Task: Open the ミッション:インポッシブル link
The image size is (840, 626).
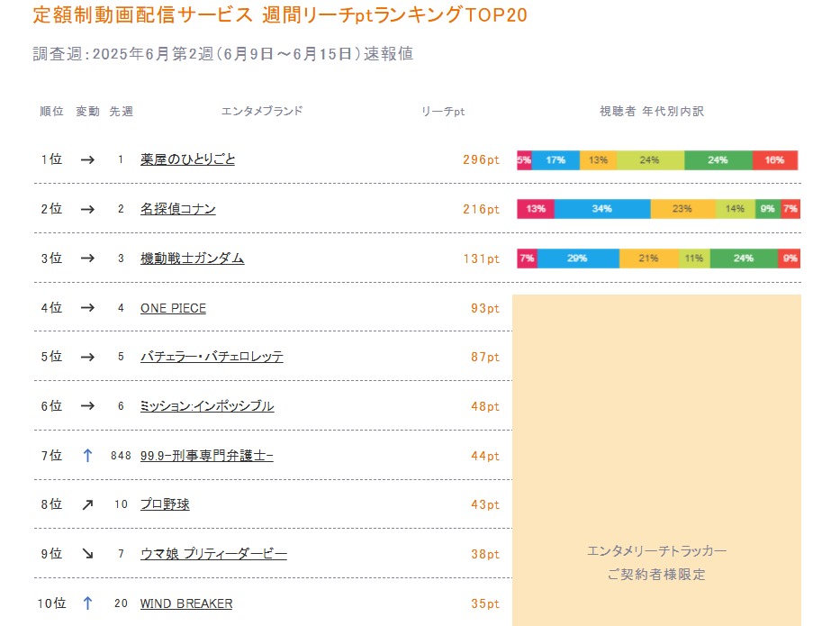Action: click(x=207, y=406)
